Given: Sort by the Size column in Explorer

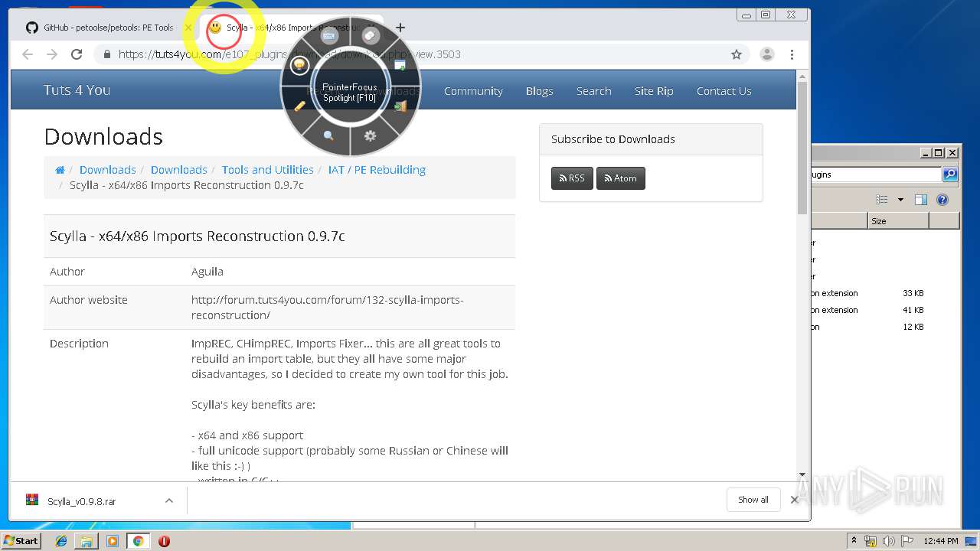Looking at the screenshot, I should point(898,221).
